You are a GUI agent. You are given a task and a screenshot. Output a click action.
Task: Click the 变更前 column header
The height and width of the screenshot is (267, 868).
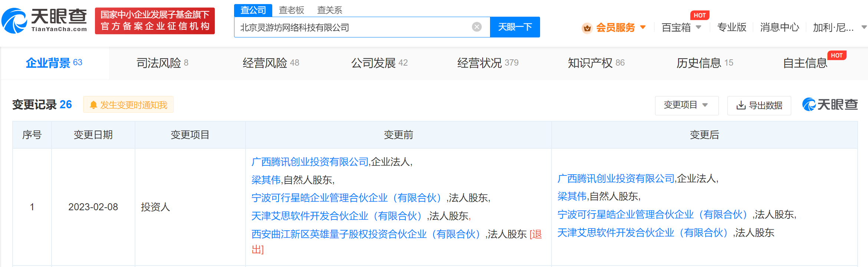click(398, 135)
